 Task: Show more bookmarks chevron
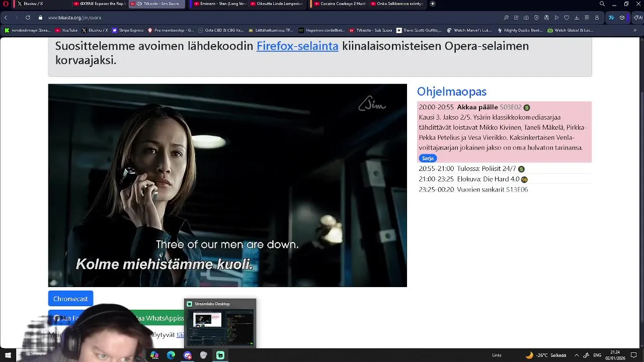click(635, 30)
